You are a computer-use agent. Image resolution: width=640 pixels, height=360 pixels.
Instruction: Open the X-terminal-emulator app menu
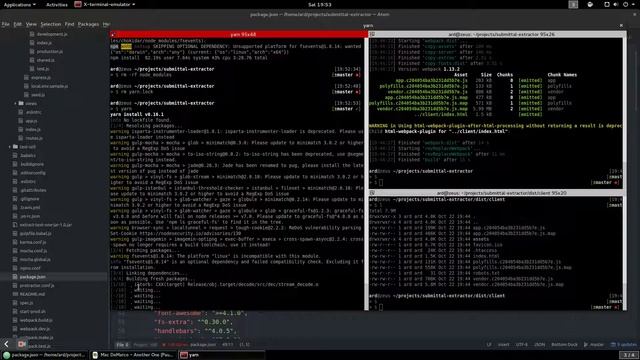point(105,4)
